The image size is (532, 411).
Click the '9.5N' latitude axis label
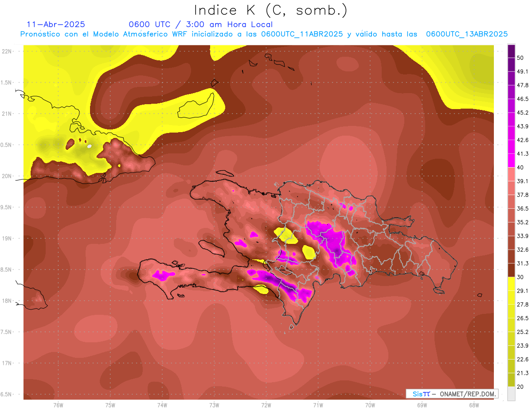click(x=6, y=207)
